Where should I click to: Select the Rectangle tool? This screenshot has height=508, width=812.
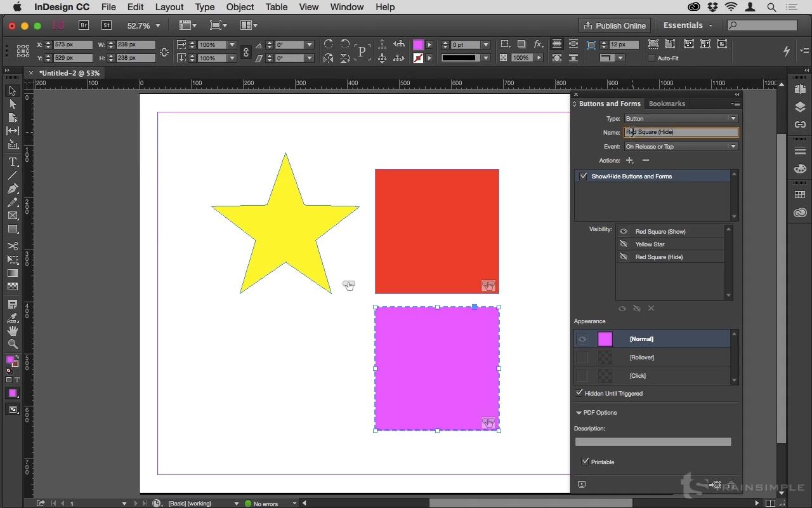coord(12,229)
